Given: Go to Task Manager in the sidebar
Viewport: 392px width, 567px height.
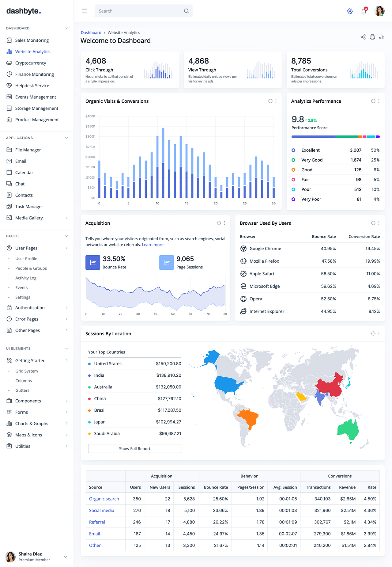Looking at the screenshot, I should coord(29,207).
